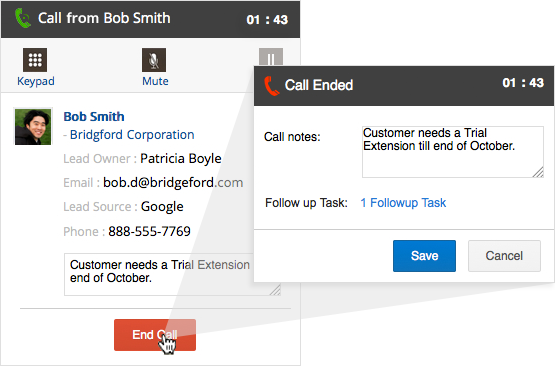Click the in-call notes text box
The image size is (555, 366).
point(159,274)
